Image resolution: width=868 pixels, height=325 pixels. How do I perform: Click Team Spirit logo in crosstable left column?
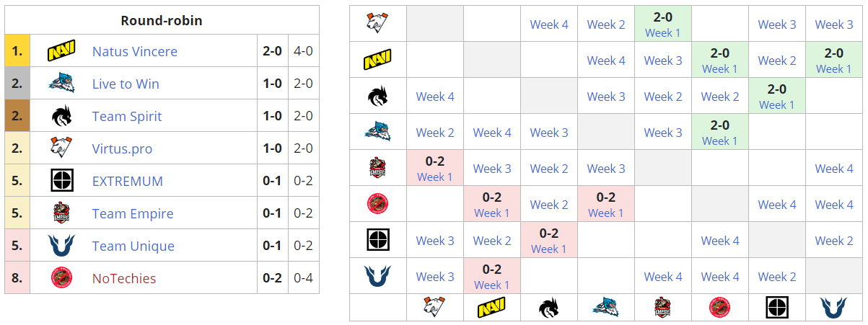pyautogui.click(x=377, y=96)
